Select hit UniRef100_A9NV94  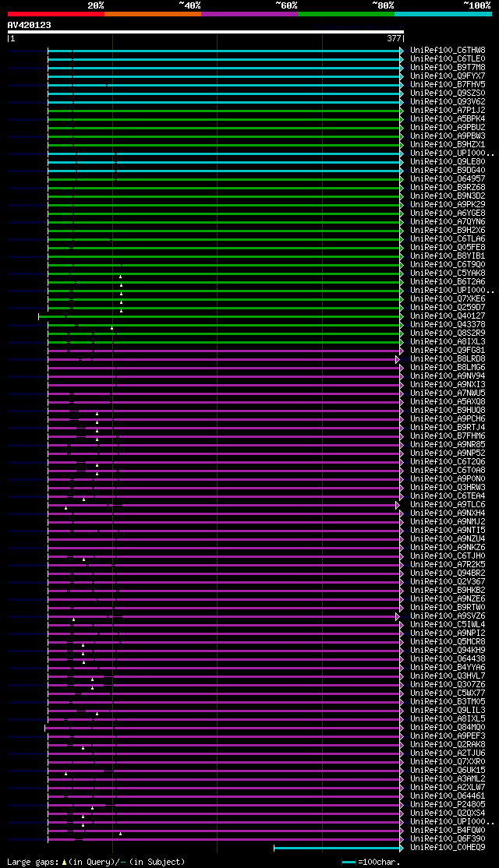pos(448,376)
